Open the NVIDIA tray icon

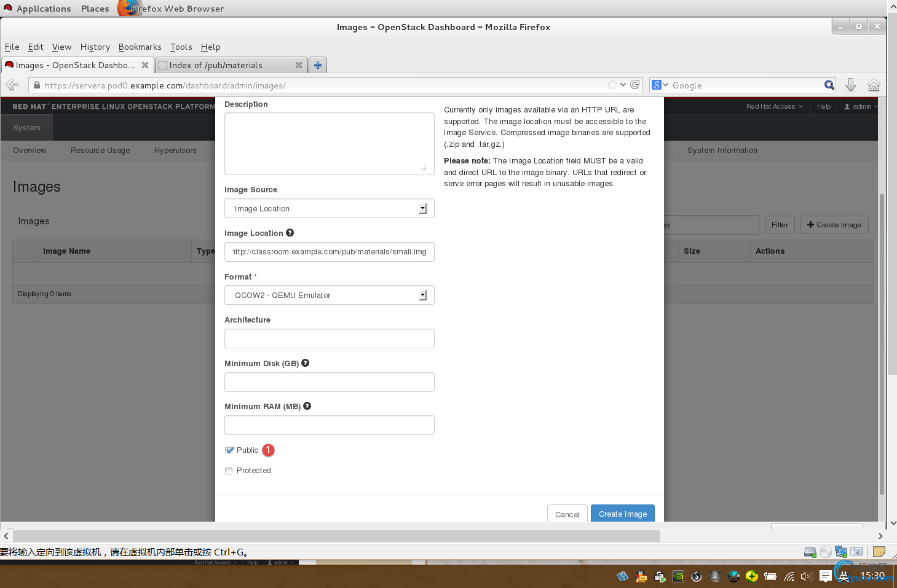pyautogui.click(x=678, y=576)
